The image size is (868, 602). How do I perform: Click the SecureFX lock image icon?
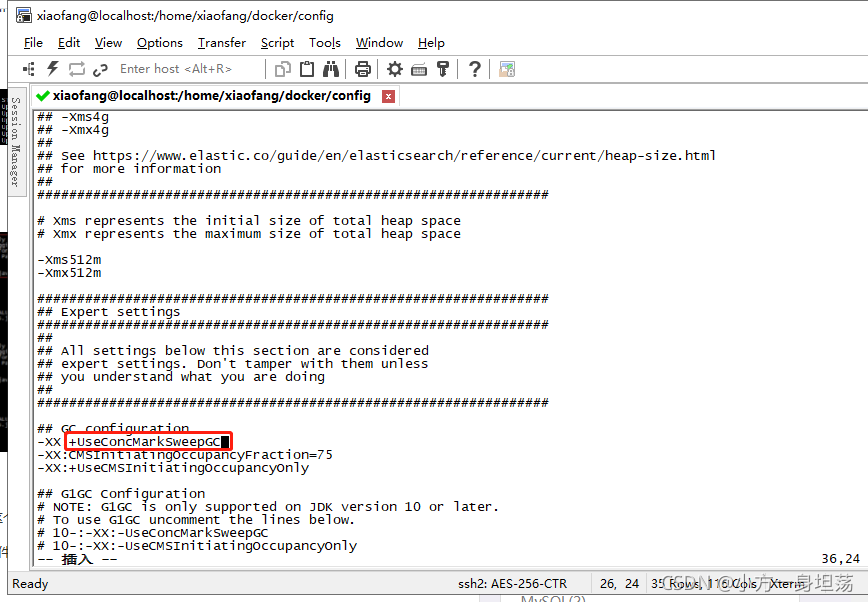tap(507, 69)
